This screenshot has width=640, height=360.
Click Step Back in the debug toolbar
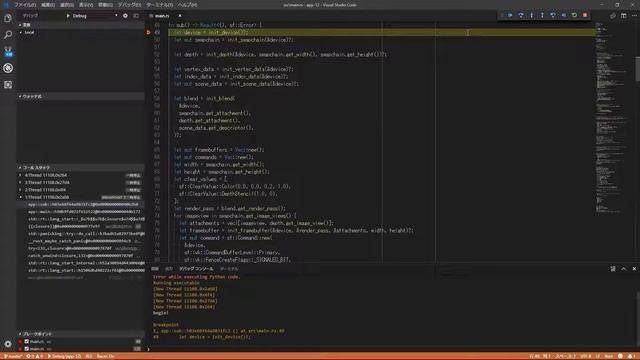pyautogui.click(x=553, y=15)
